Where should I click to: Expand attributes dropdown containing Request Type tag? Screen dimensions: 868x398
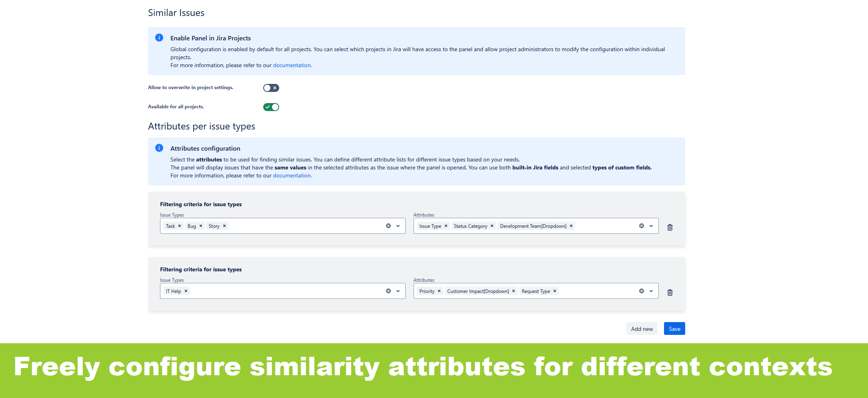click(651, 291)
